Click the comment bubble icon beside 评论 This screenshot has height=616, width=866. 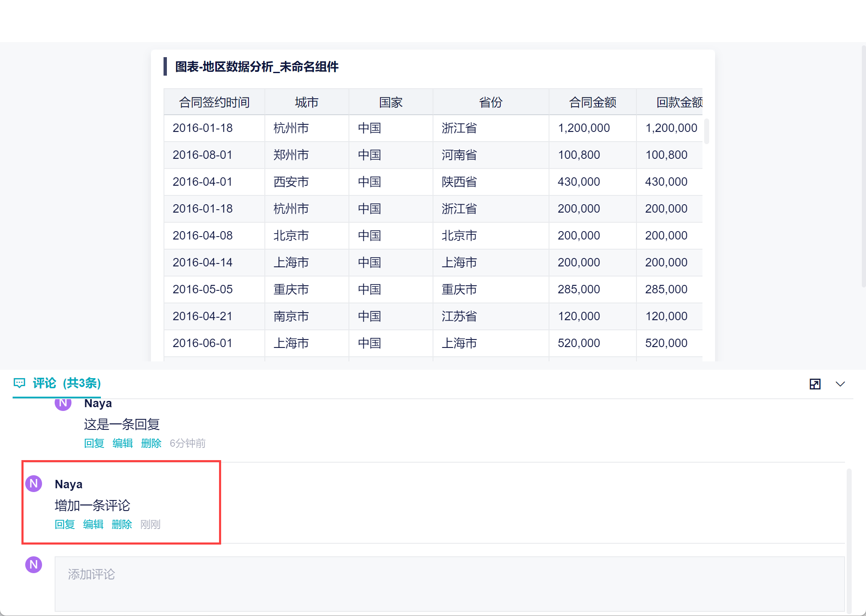[x=19, y=383]
